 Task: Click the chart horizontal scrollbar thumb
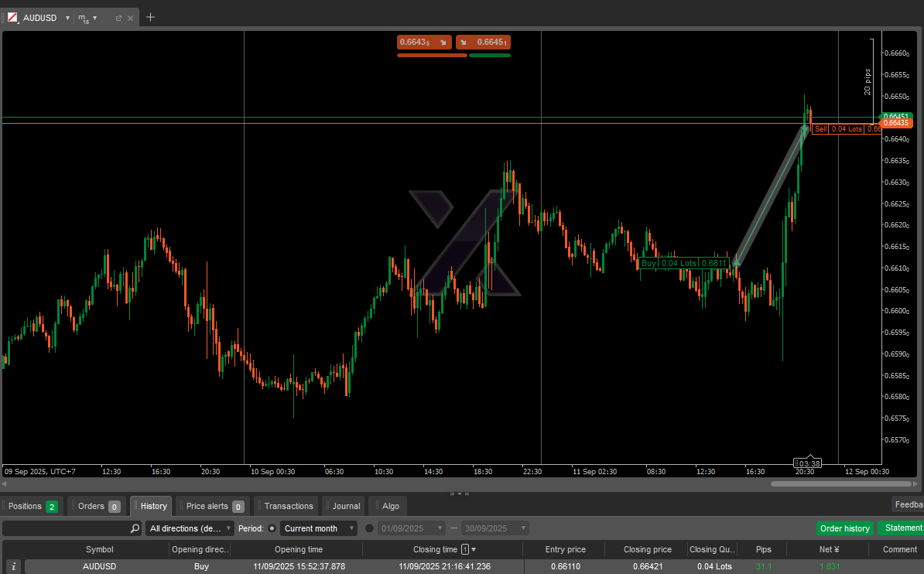point(840,483)
